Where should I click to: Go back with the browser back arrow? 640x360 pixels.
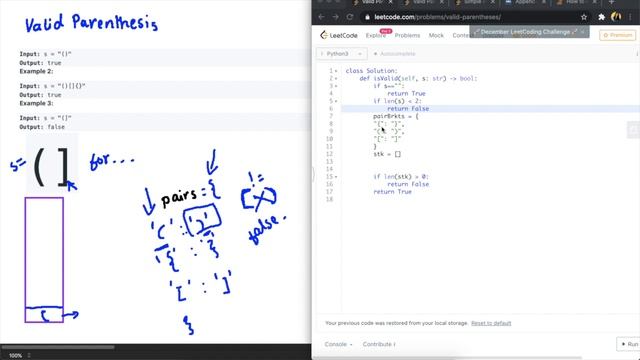pyautogui.click(x=321, y=17)
